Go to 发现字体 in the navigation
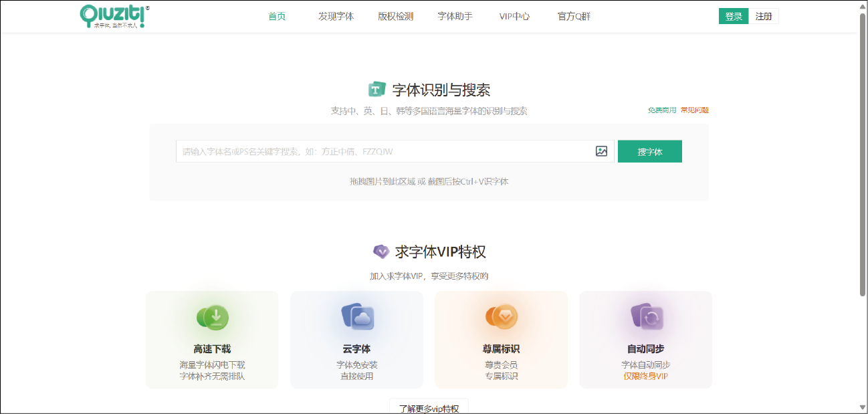 click(336, 17)
